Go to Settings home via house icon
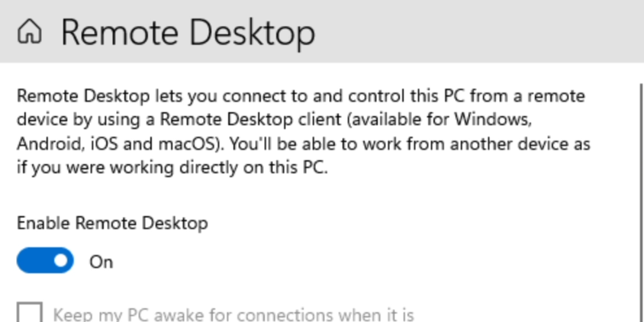This screenshot has height=322, width=644. coord(29,31)
